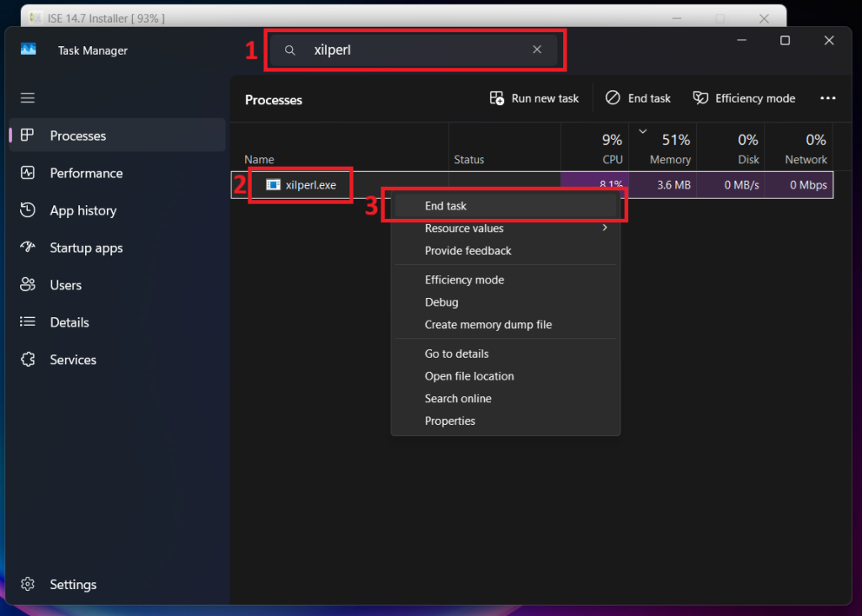Open Properties from context menu
Viewport: 862px width, 616px height.
(505, 421)
